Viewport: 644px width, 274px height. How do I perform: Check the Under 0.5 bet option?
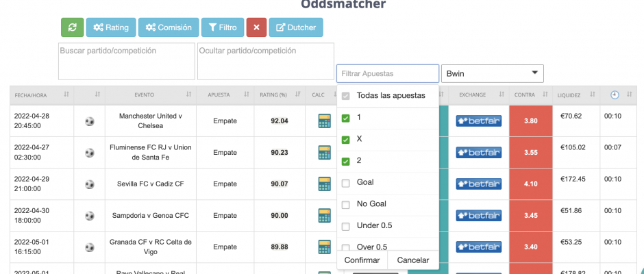click(346, 226)
